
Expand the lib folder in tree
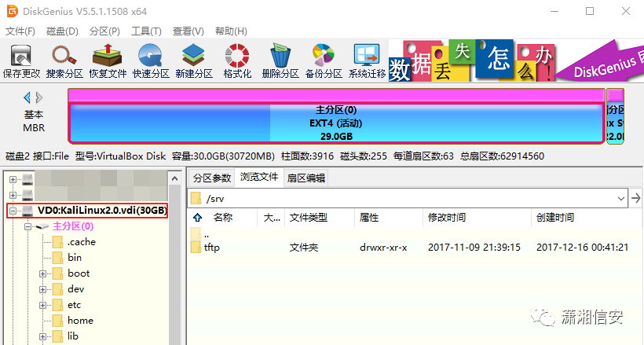click(42, 336)
